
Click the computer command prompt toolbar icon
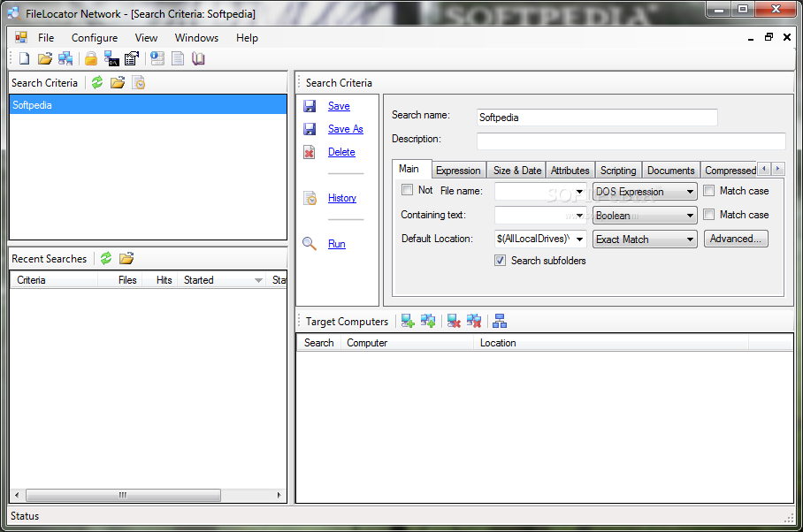111,59
